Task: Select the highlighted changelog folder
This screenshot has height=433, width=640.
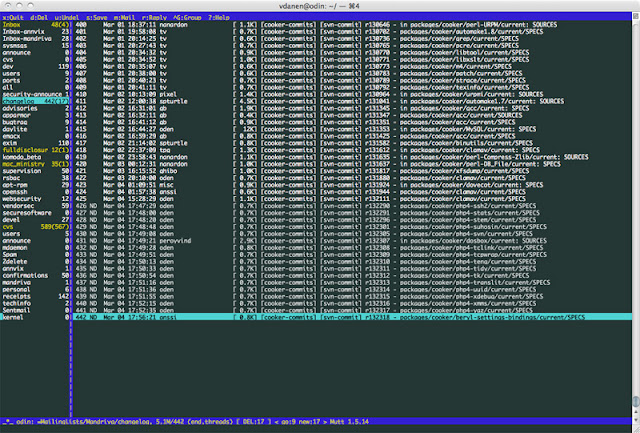Action: [x=35, y=101]
